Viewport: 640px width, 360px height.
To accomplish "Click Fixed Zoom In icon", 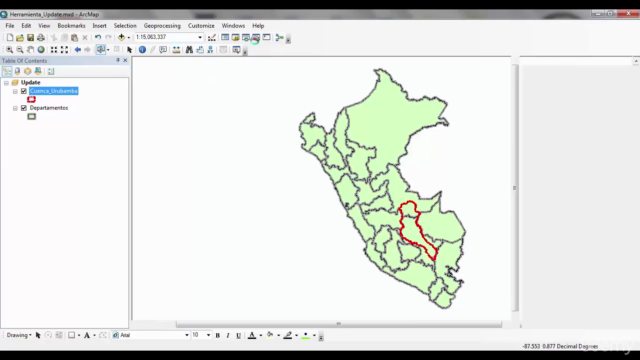I will point(54,50).
